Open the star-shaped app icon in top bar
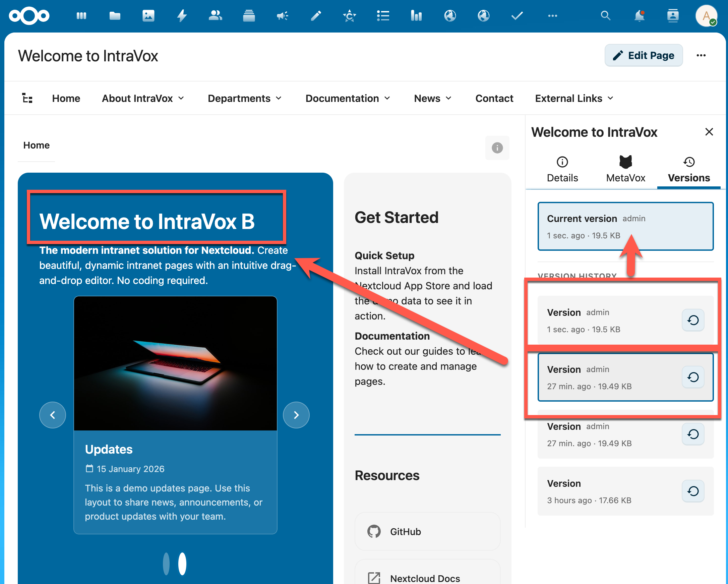The height and width of the screenshot is (584, 728). pyautogui.click(x=350, y=15)
